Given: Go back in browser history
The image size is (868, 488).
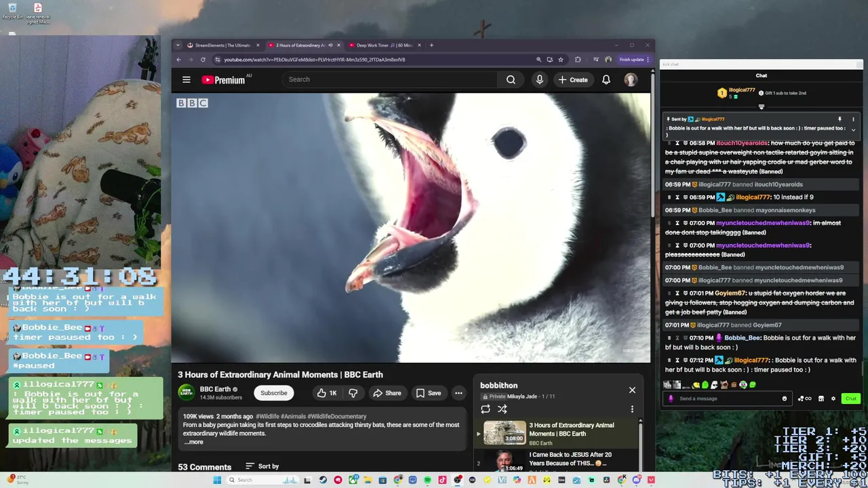Looking at the screenshot, I should 179,60.
